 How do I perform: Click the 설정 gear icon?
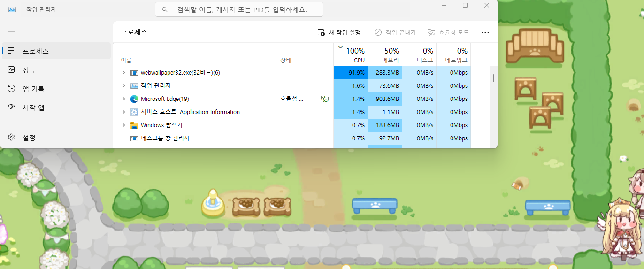tap(12, 137)
